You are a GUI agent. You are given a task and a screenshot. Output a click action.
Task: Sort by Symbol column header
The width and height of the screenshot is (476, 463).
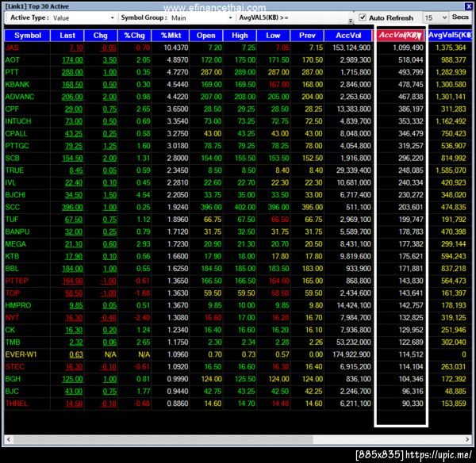pyautogui.click(x=27, y=36)
